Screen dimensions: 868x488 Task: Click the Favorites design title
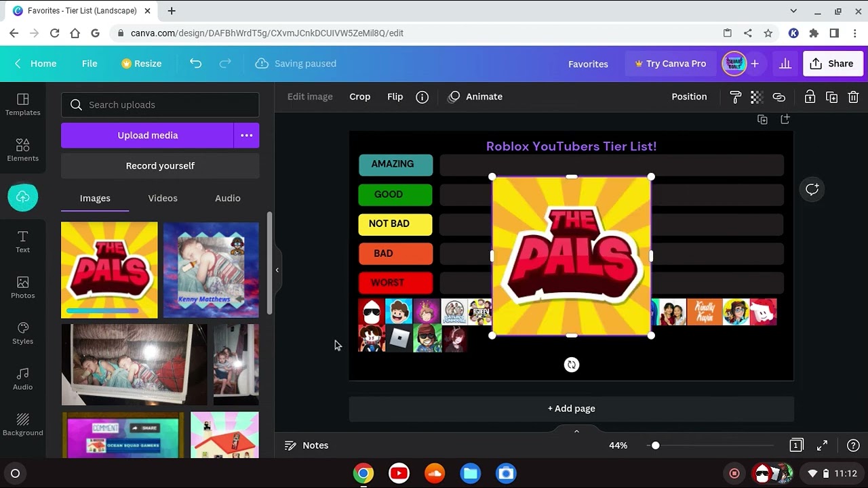[588, 64]
